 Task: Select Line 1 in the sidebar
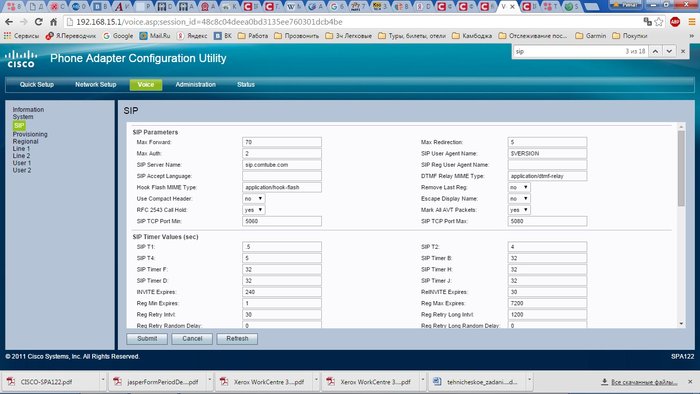pyautogui.click(x=21, y=149)
